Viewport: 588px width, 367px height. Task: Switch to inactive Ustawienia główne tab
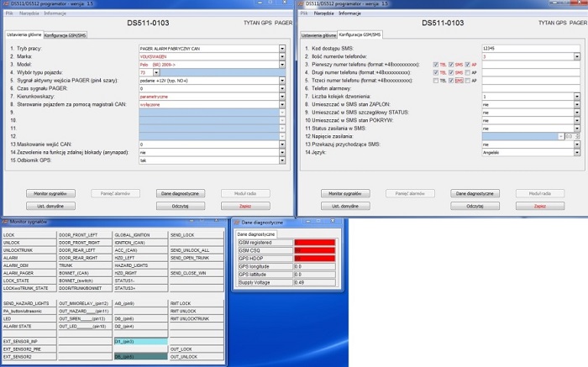(318, 36)
